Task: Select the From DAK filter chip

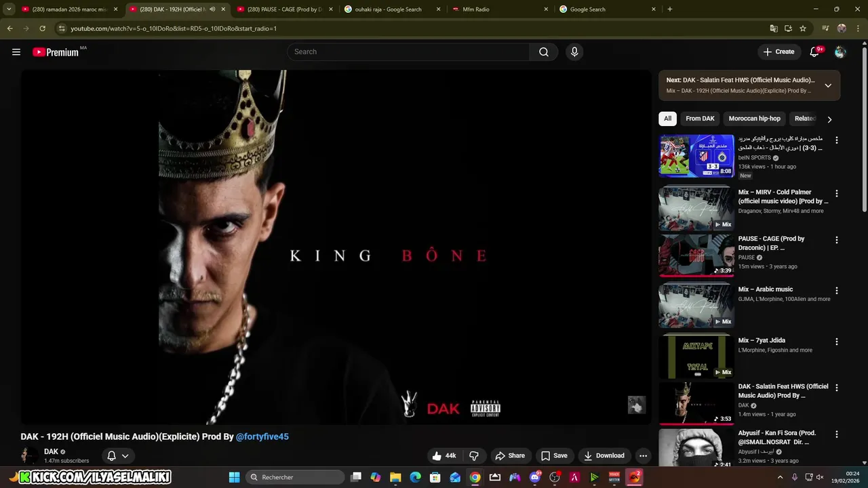Action: (700, 119)
